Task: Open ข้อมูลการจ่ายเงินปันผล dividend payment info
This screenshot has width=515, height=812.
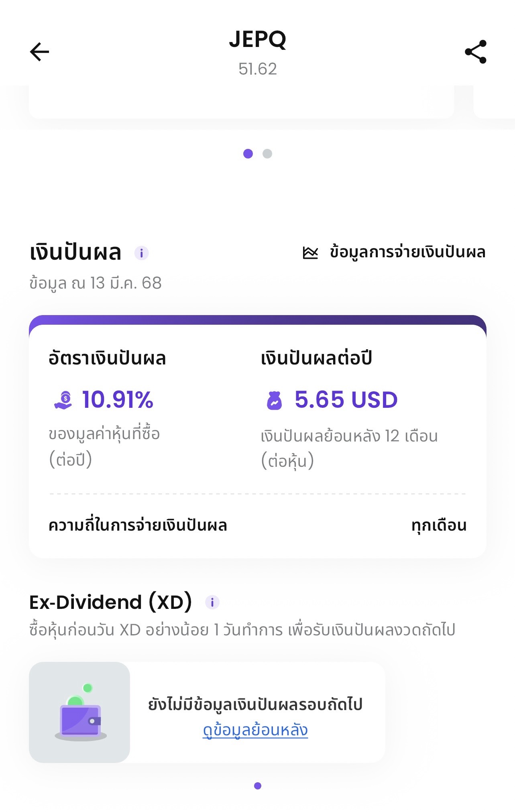Action: [407, 252]
